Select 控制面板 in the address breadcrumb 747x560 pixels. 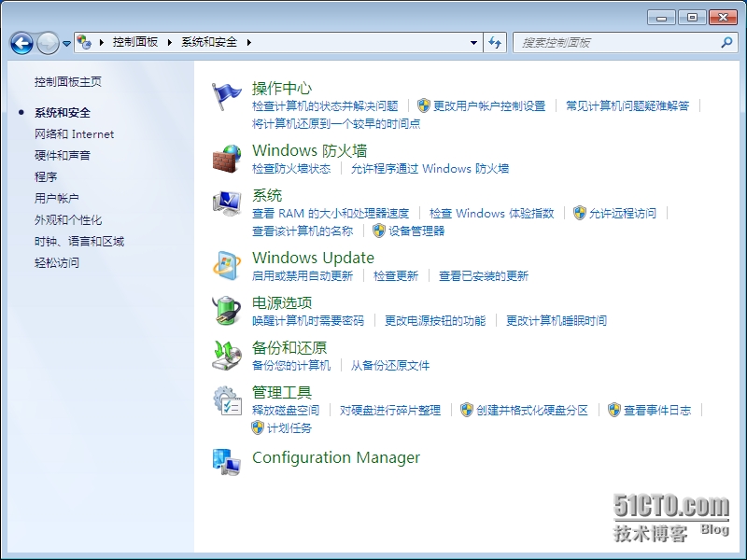135,42
